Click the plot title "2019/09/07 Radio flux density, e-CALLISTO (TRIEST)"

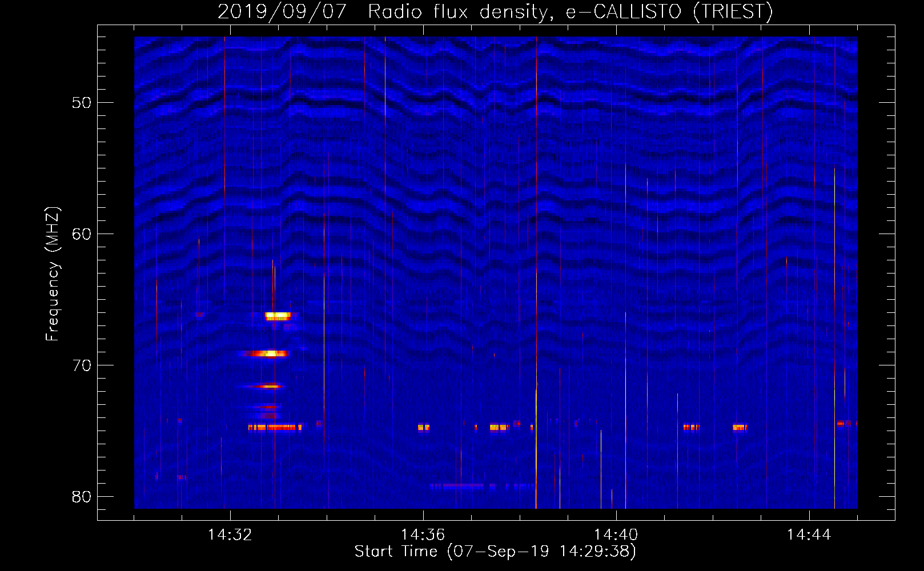click(x=495, y=11)
